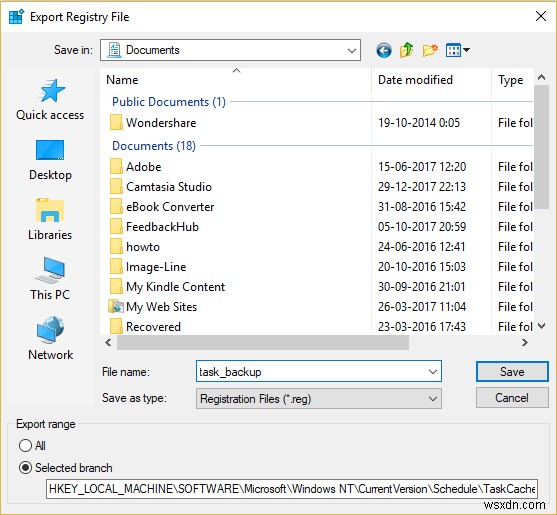Click the date 31-08-2016 15:42

(x=422, y=207)
